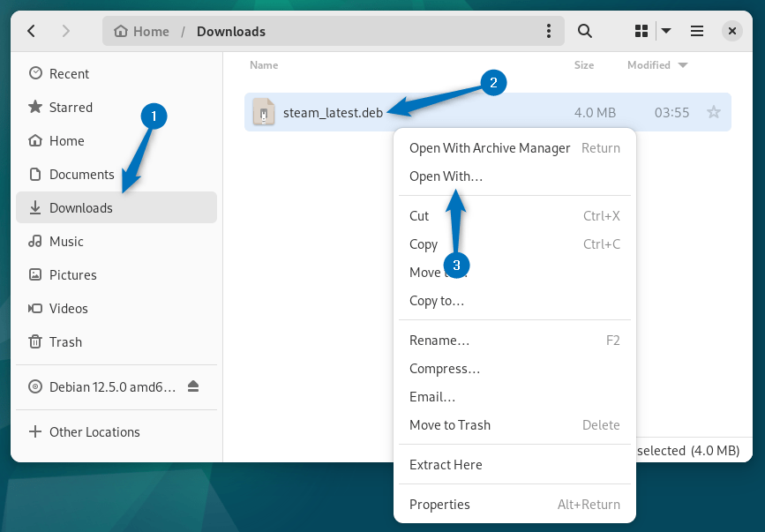Sort by the Modified column header

pyautogui.click(x=649, y=65)
